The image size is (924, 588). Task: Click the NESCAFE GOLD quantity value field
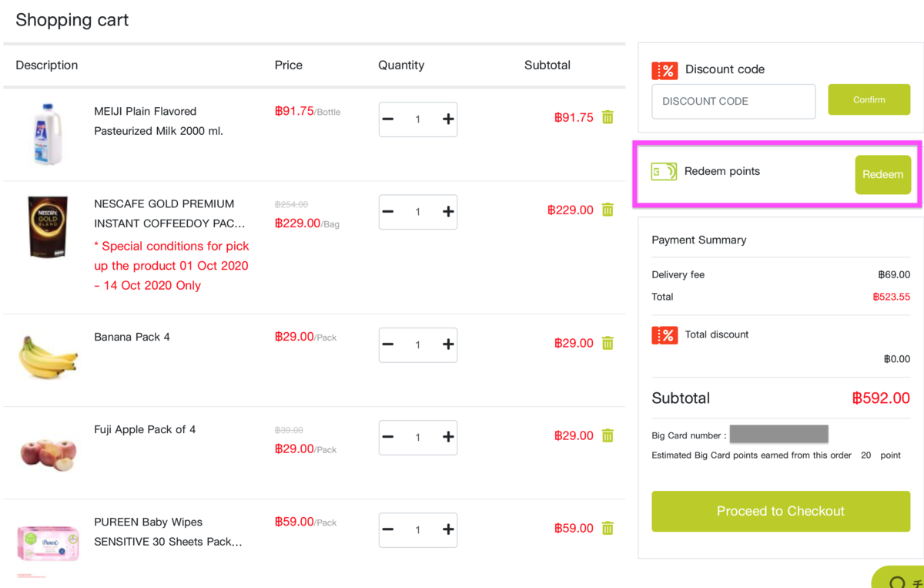[418, 212]
